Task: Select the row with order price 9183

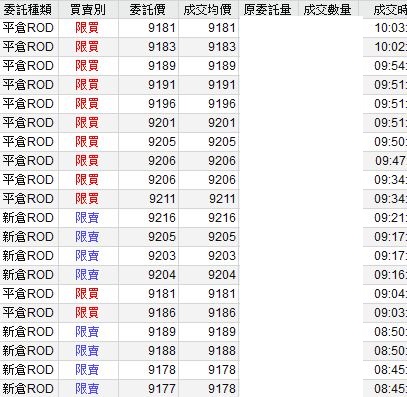Action: point(203,47)
